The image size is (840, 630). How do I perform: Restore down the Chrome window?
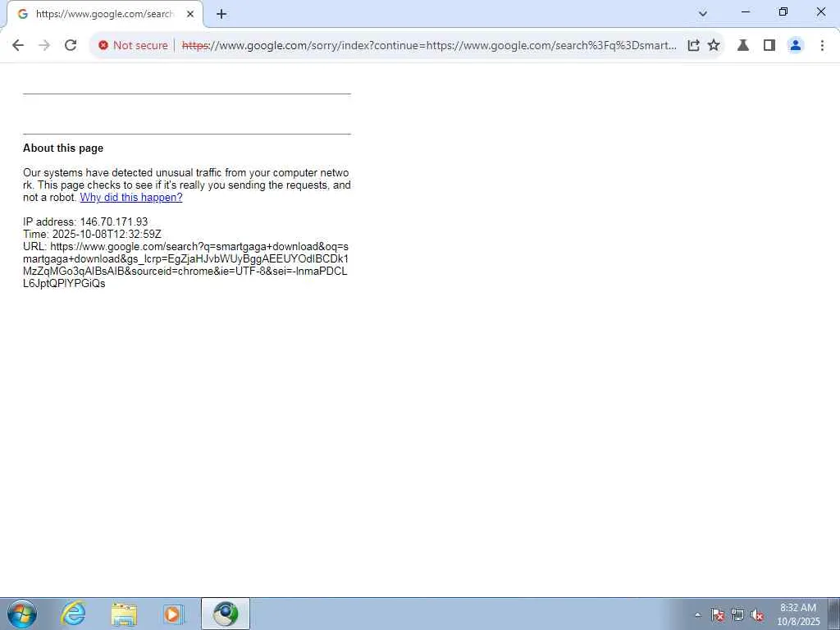pyautogui.click(x=783, y=11)
